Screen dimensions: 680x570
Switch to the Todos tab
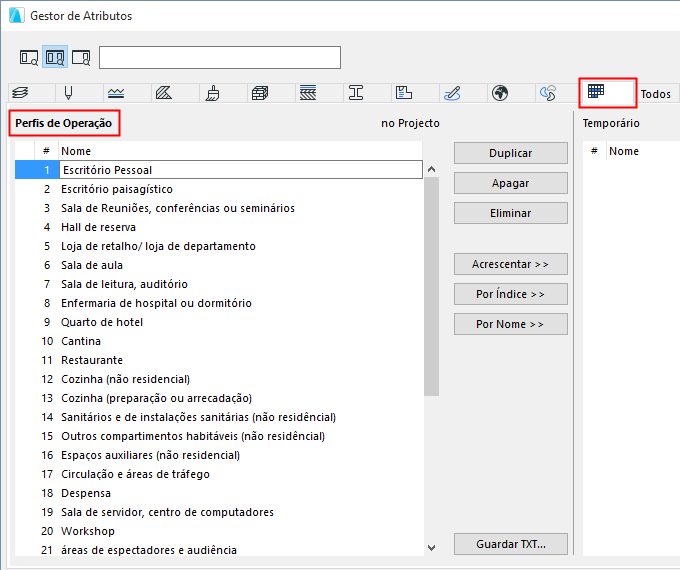655,94
